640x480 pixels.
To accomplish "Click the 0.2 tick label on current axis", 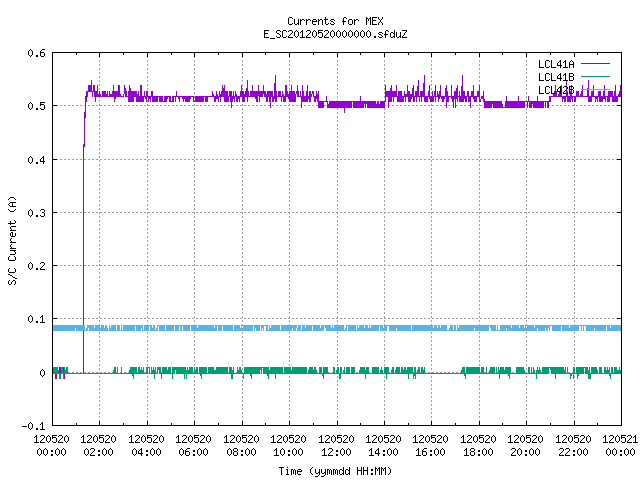I will click(36, 266).
